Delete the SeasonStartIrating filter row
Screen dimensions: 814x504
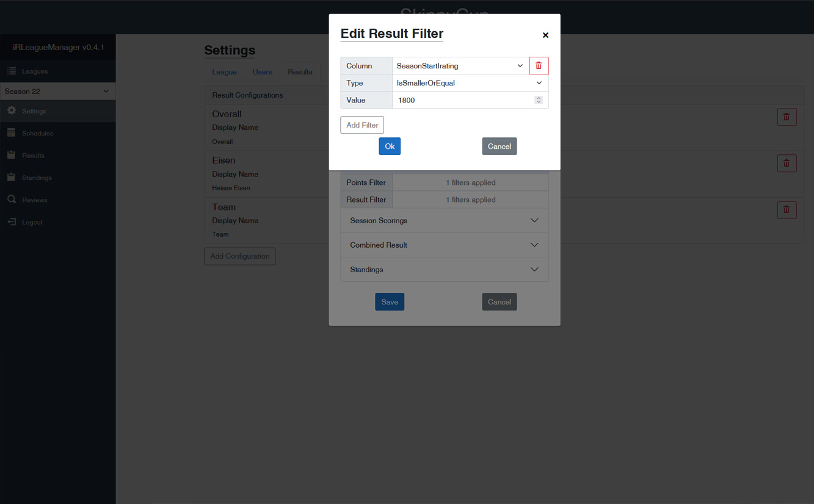tap(539, 66)
